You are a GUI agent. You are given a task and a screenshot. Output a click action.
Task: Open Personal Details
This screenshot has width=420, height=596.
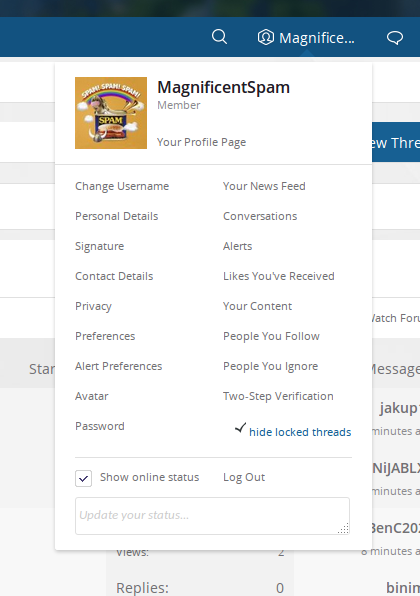[117, 216]
